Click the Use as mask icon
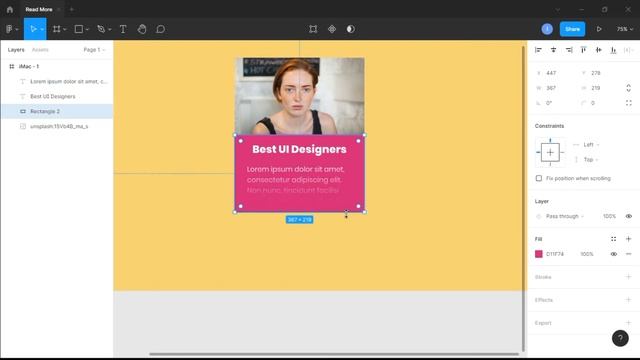Screen dimensions: 640x360 pyautogui.click(x=351, y=29)
